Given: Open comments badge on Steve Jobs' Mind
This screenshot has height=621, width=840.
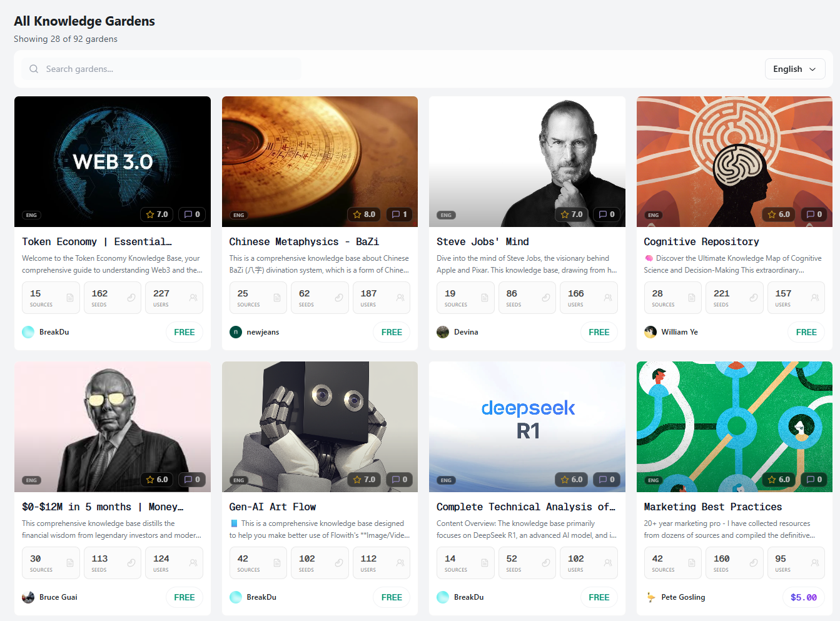Looking at the screenshot, I should click(607, 215).
